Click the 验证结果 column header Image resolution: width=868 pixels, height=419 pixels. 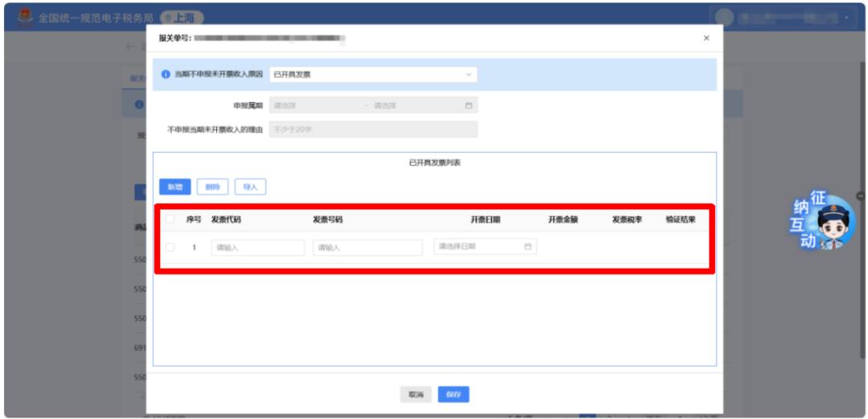(x=681, y=220)
